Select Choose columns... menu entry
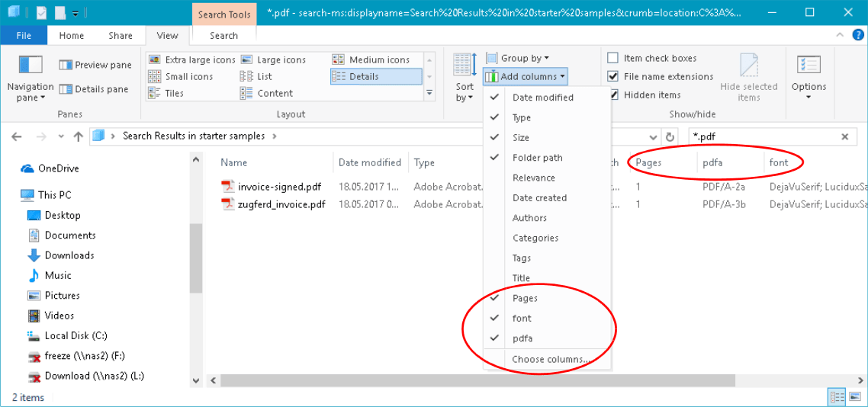Viewport: 868px width, 407px height. coord(551,359)
